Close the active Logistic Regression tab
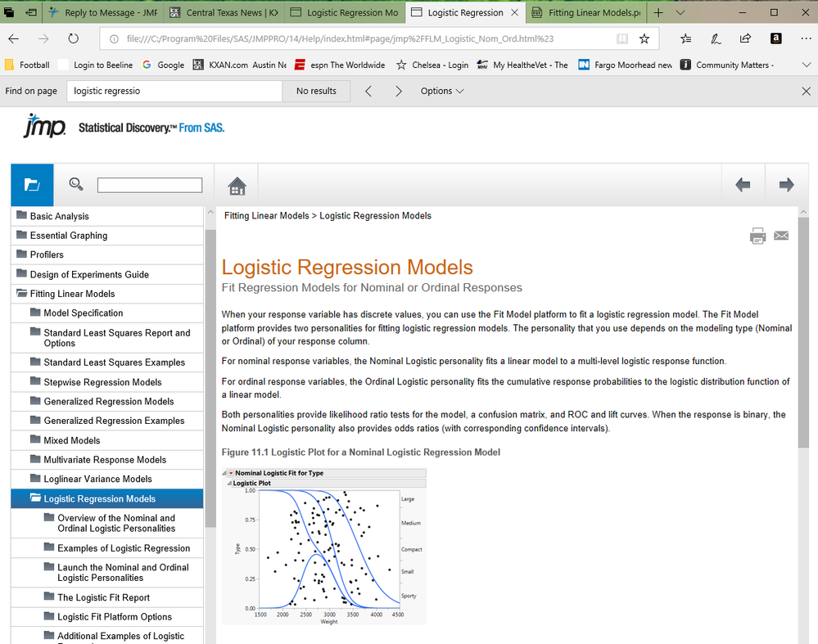Image resolution: width=818 pixels, height=644 pixels. (515, 12)
